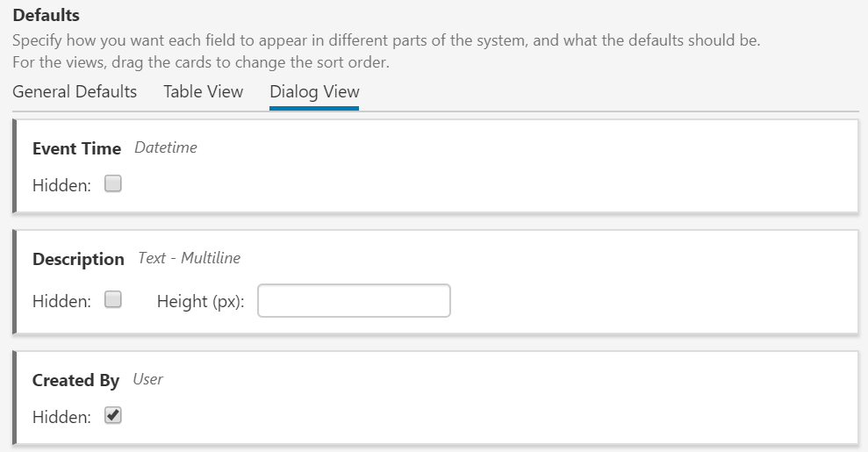868x452 pixels.
Task: Click the Created By card's left grip bar
Action: (x=15, y=398)
